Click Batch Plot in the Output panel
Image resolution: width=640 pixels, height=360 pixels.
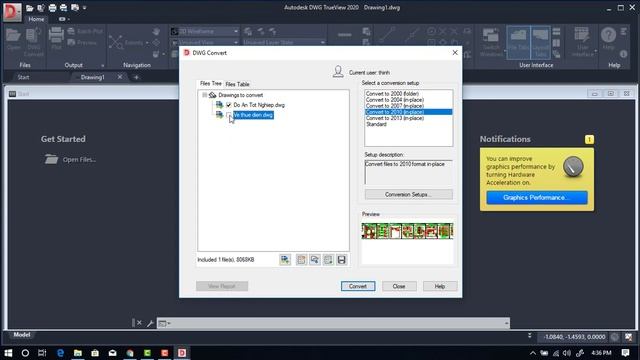pos(85,31)
